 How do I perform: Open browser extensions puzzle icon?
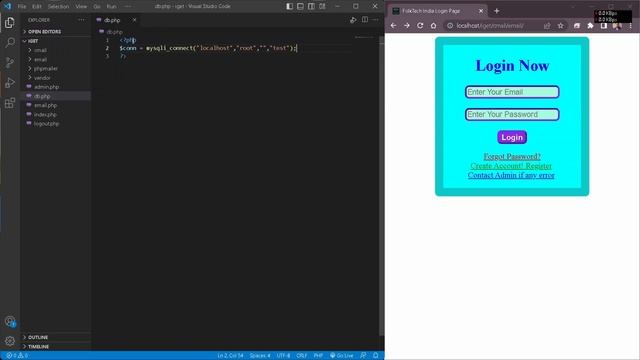590,26
